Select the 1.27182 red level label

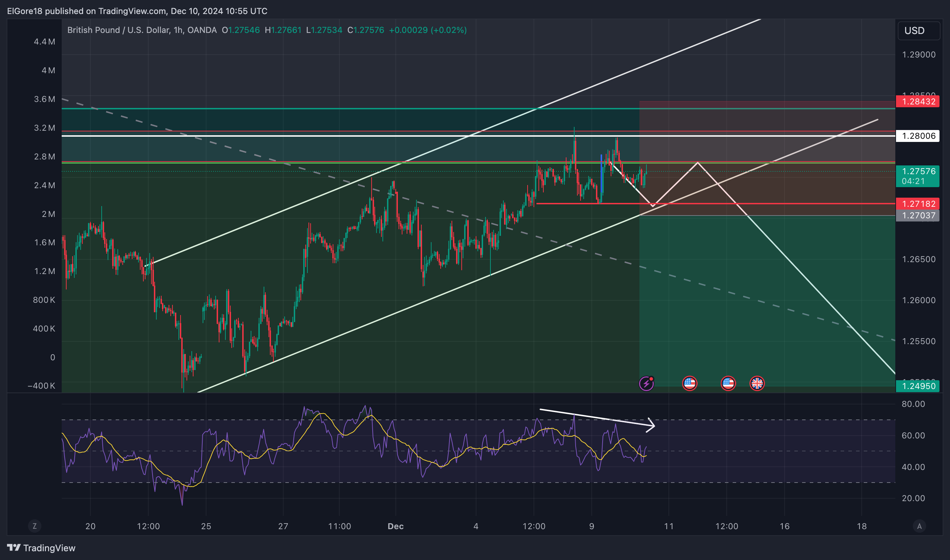(917, 204)
